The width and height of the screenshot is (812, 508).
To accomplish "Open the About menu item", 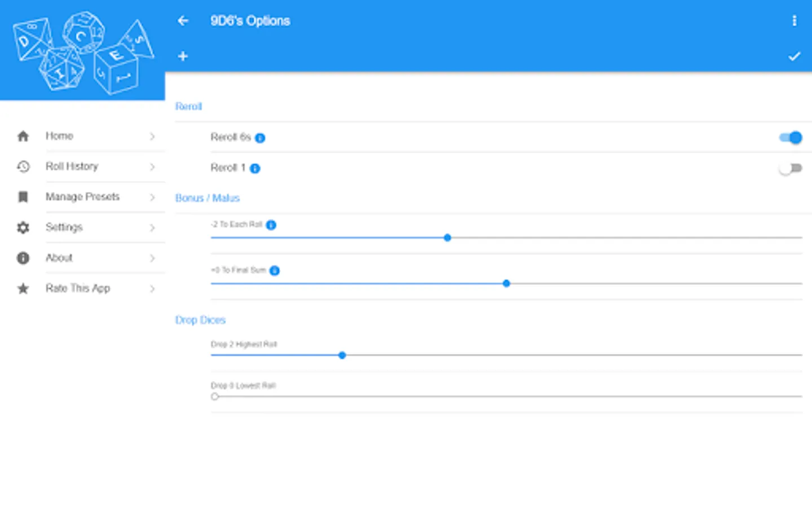I will pyautogui.click(x=59, y=258).
